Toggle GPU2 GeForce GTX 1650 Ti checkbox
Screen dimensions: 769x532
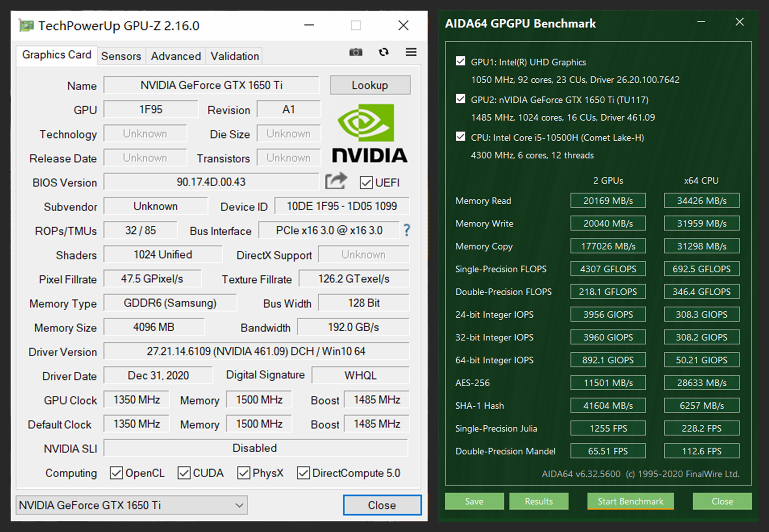tap(460, 99)
